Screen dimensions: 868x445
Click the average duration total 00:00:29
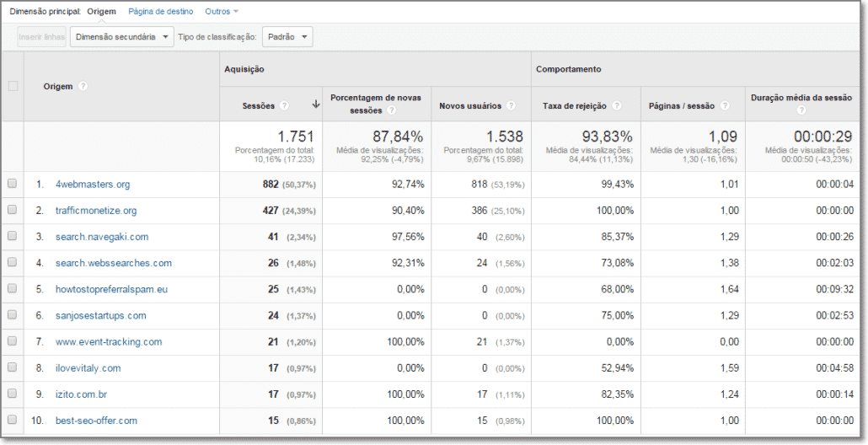[825, 137]
